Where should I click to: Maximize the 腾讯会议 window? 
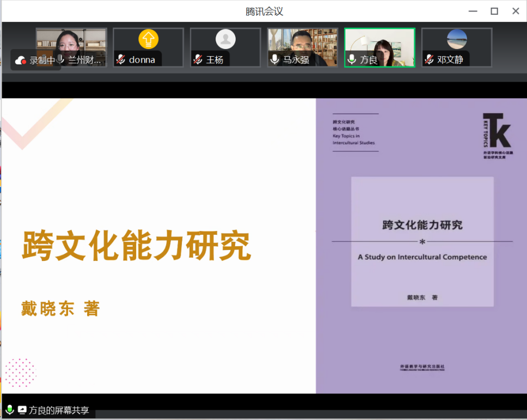494,11
